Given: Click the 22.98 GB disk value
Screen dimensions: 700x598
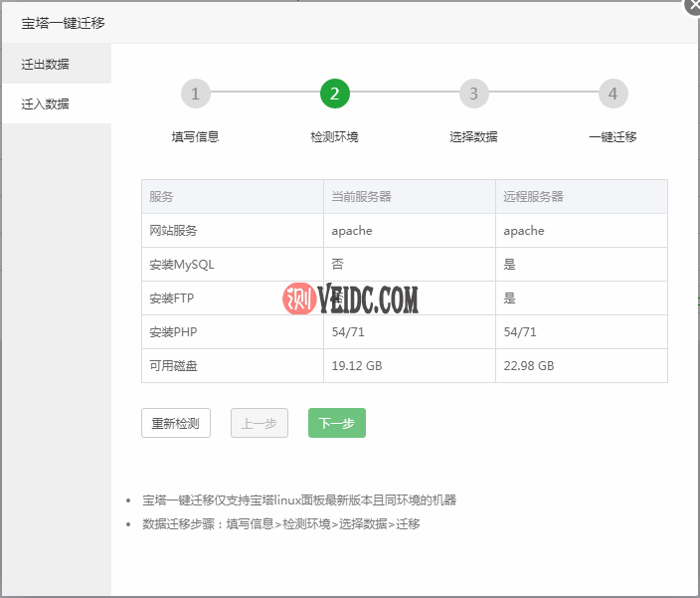Looking at the screenshot, I should point(529,366).
